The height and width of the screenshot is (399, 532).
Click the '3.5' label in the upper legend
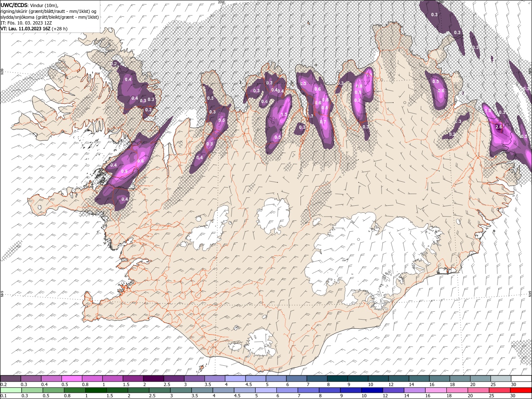tap(208, 384)
